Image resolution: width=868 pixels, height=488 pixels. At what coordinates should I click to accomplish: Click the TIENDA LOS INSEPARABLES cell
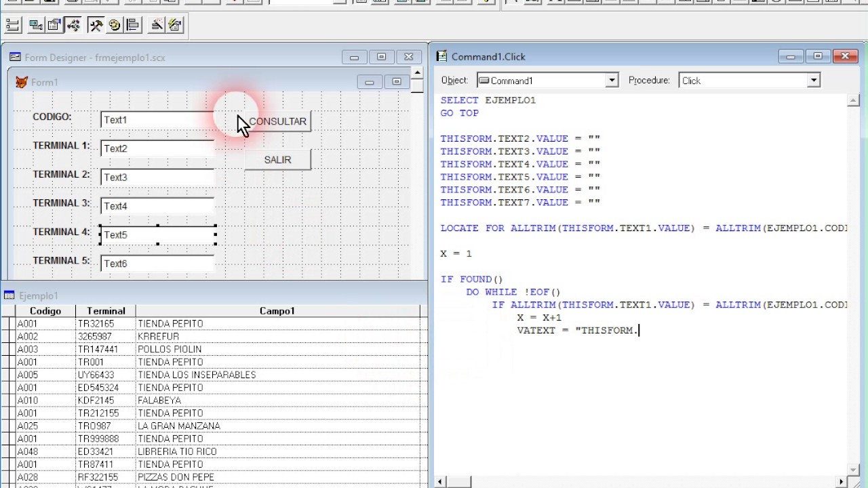click(x=277, y=375)
